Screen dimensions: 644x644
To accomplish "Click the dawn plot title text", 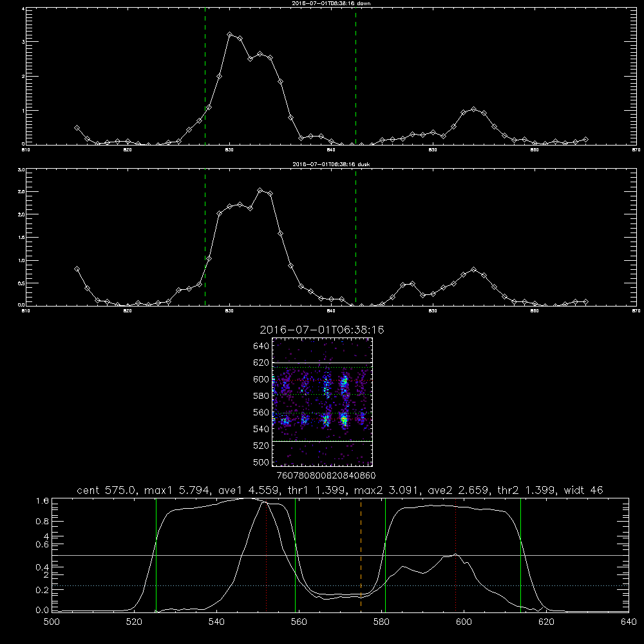I will tap(331, 3).
